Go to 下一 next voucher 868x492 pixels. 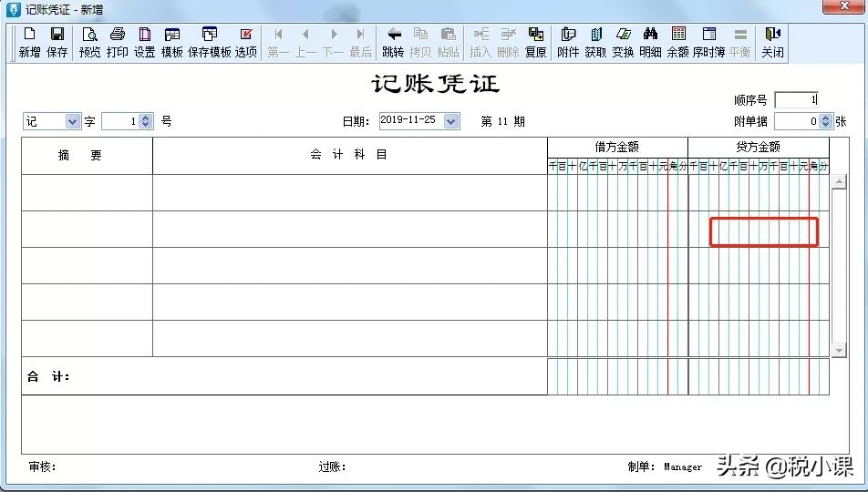pyautogui.click(x=334, y=42)
